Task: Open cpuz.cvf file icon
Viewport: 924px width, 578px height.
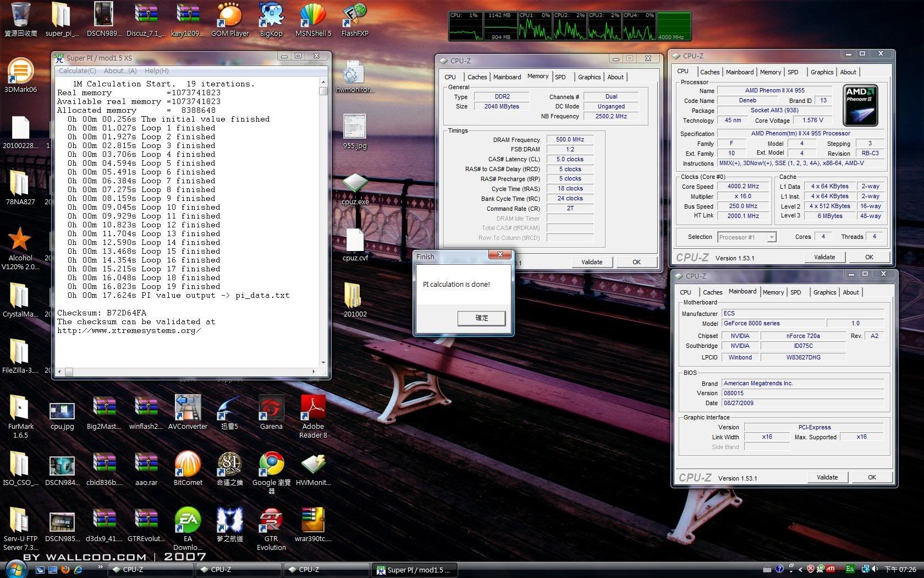Action: point(355,245)
